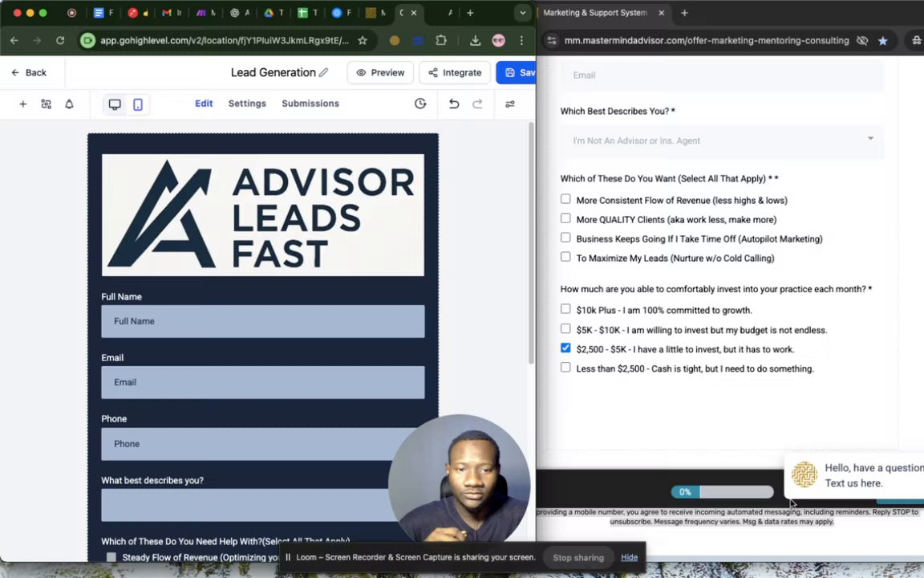Open the 'Which Best Describes You?' dropdown

(x=722, y=140)
